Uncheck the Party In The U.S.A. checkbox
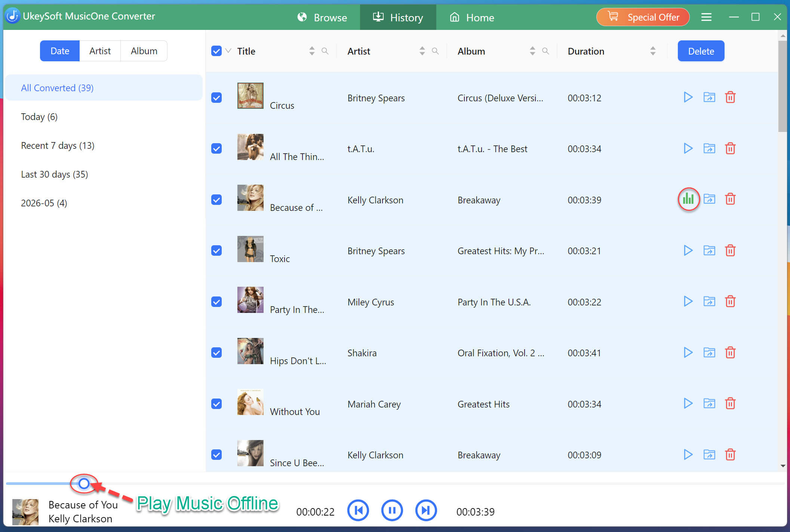 pos(216,302)
